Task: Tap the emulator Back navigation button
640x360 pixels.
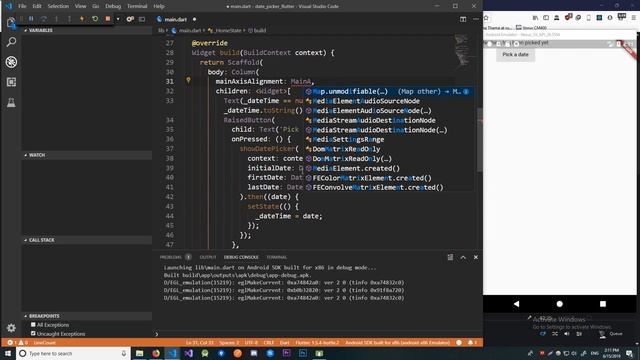Action: pyautogui.click(x=516, y=304)
